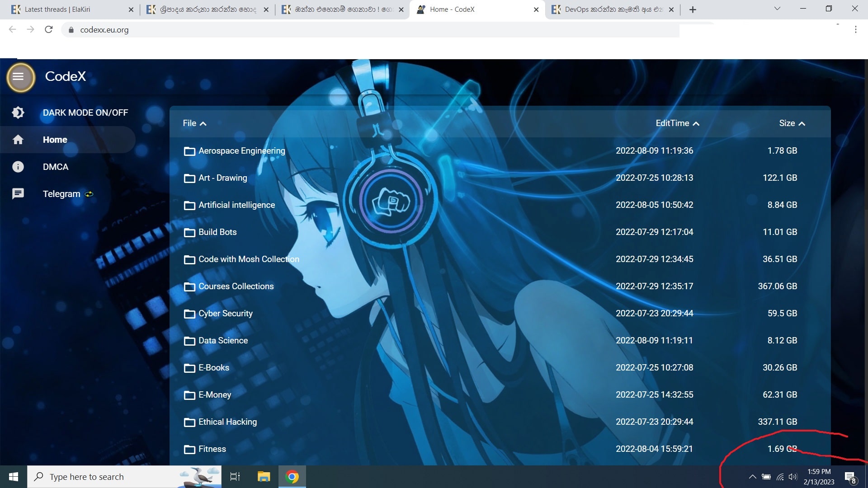
Task: Click the address bar showing codexx.eu.org
Action: (371, 30)
